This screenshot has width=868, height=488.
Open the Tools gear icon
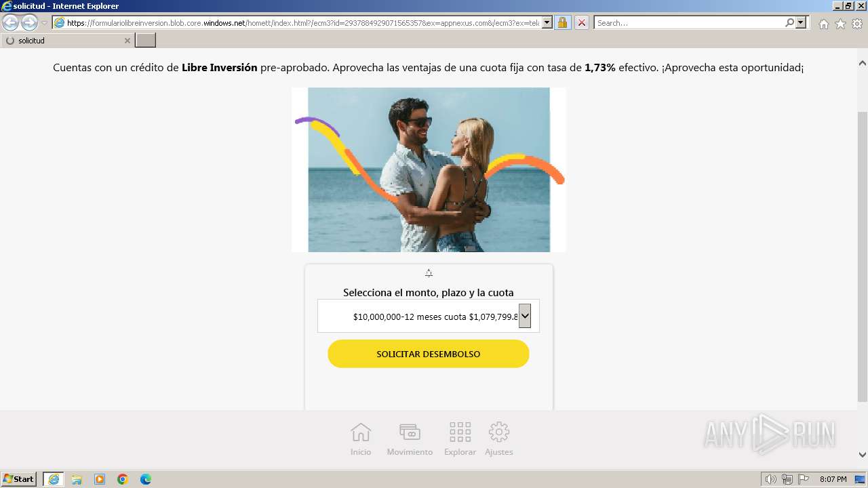coord(857,24)
